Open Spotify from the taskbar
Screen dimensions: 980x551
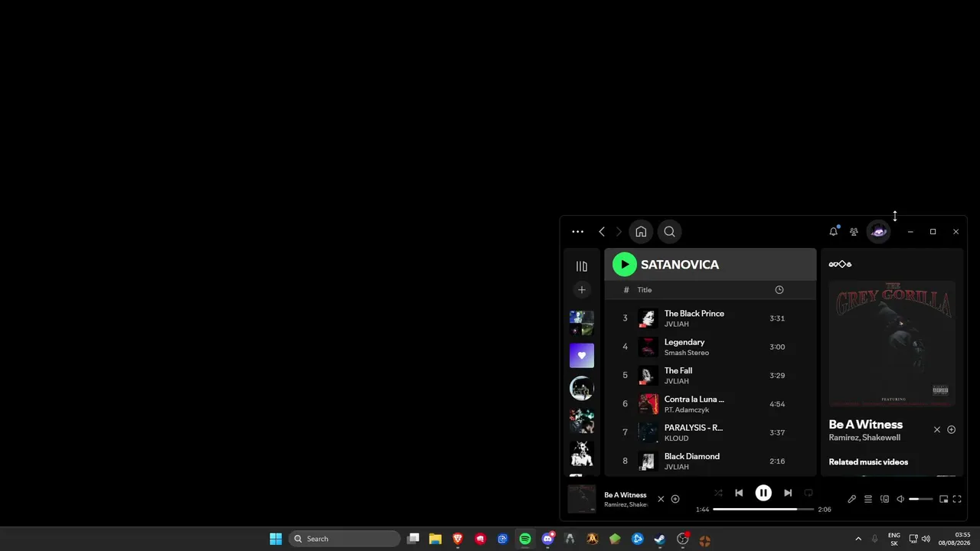pos(525,539)
